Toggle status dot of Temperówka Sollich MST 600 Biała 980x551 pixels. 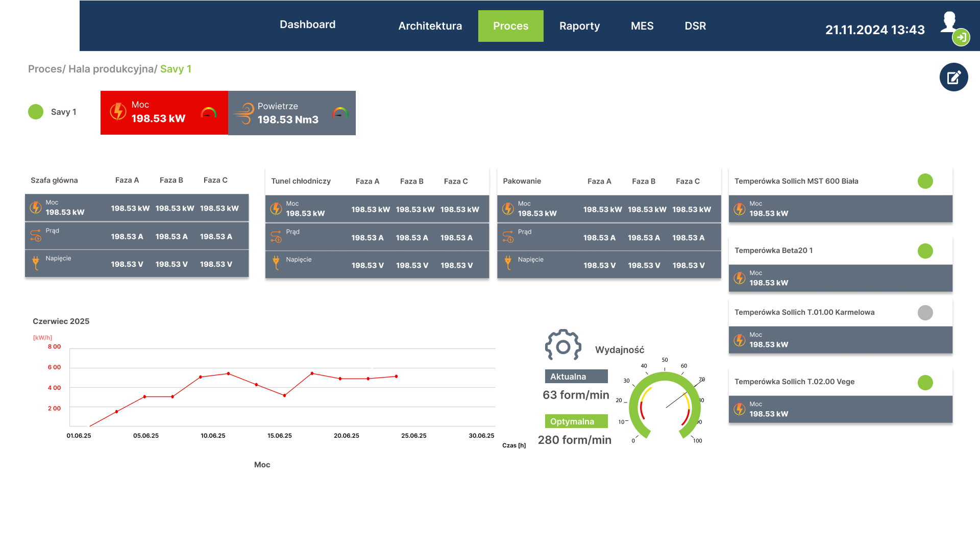coord(925,181)
